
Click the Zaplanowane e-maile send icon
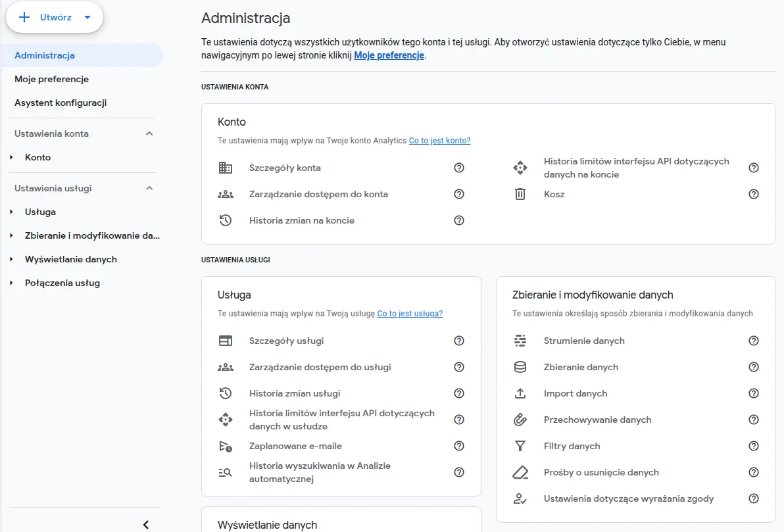click(226, 446)
